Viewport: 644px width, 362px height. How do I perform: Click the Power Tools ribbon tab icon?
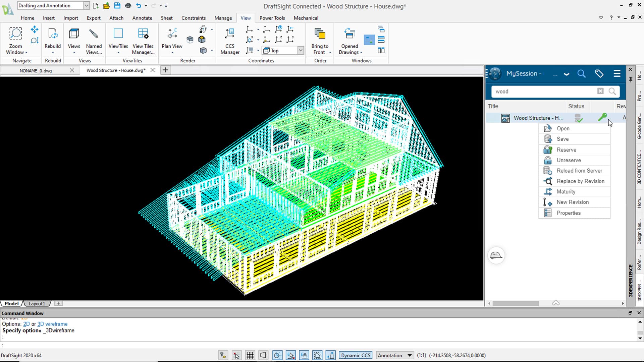[x=272, y=18]
